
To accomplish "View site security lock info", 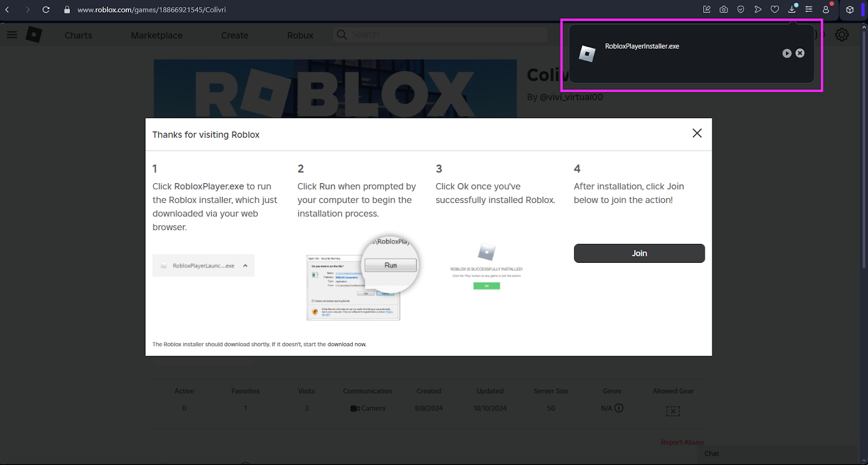I will click(67, 10).
